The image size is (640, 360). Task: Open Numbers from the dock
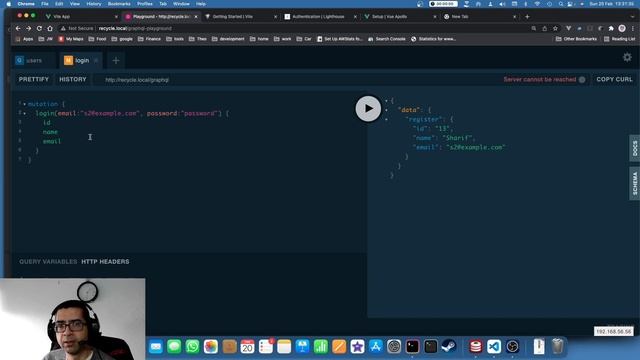[x=321, y=347]
